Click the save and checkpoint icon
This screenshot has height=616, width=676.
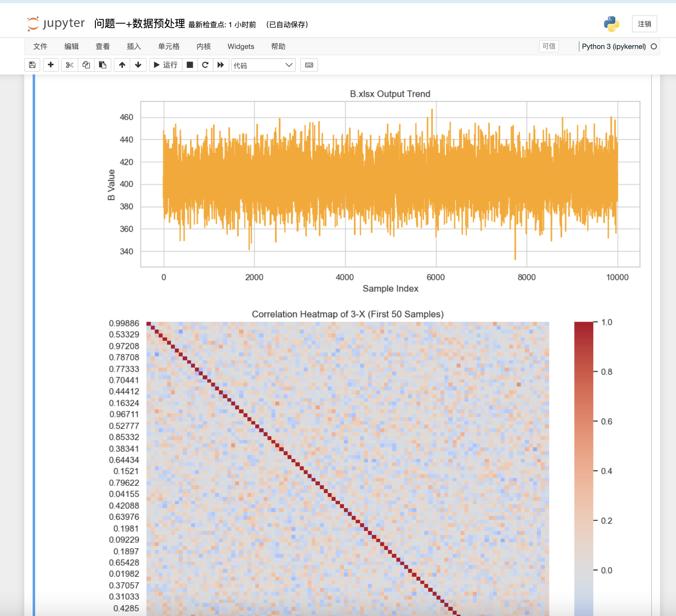pyautogui.click(x=32, y=65)
